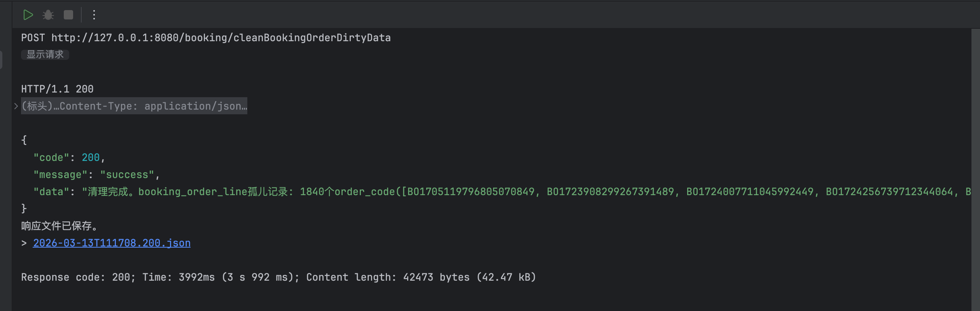Open the three-dot more actions menu
This screenshot has width=980, height=311.
(94, 15)
